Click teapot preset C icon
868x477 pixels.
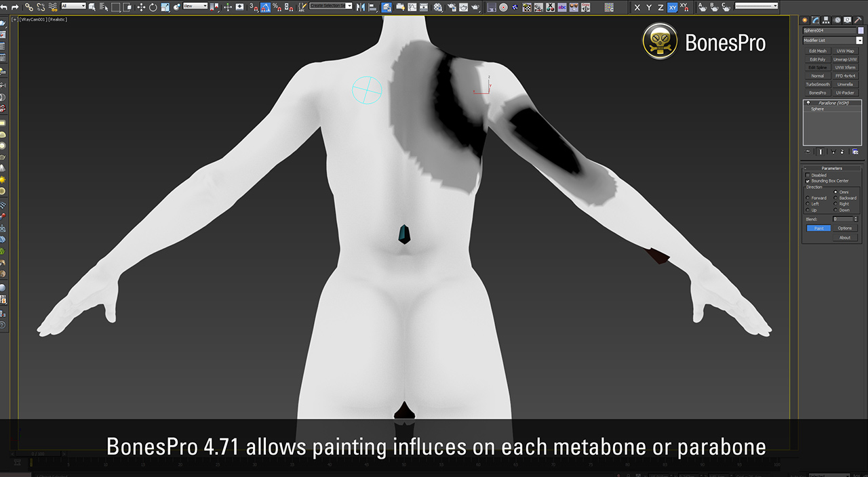point(726,7)
